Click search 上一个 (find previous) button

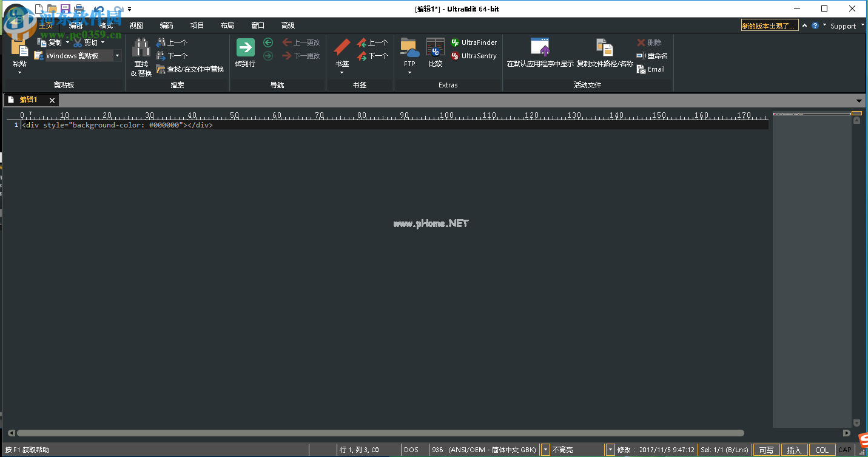pos(172,42)
